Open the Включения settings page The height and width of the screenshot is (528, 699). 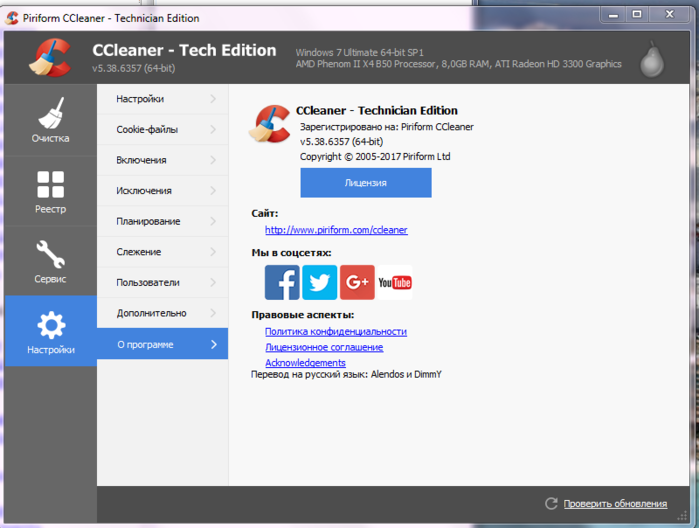(x=162, y=160)
